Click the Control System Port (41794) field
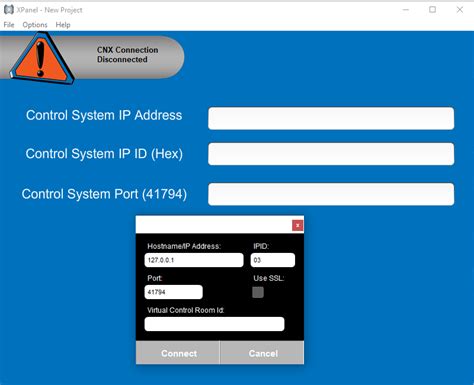474x385 pixels. click(x=331, y=194)
